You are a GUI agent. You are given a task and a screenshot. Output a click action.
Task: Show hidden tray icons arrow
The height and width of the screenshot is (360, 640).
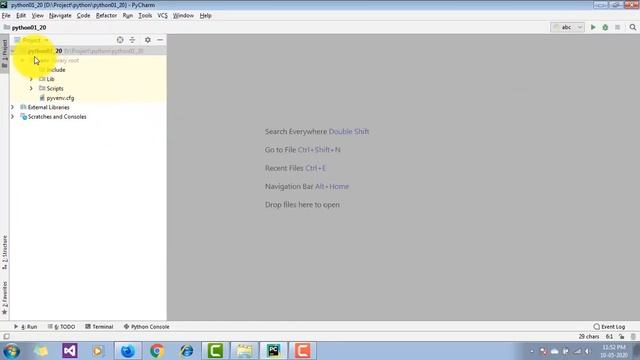(x=532, y=351)
